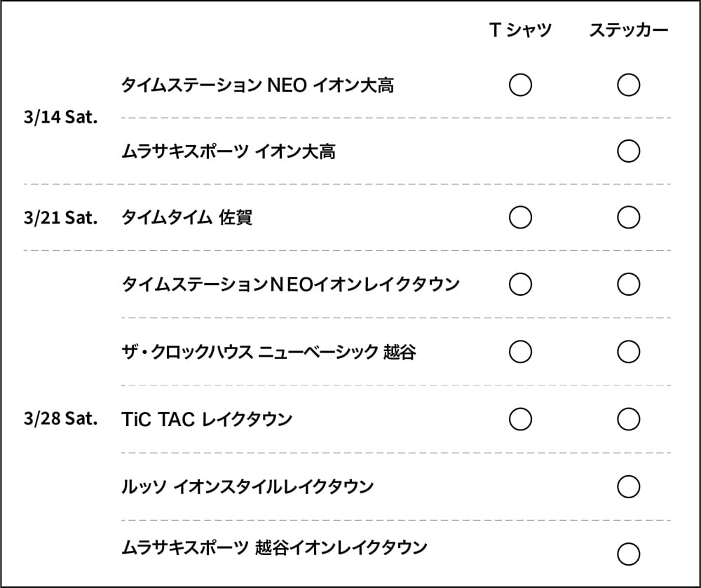Click the 3/28 Sat. date label
701x588 pixels.
coord(60,419)
